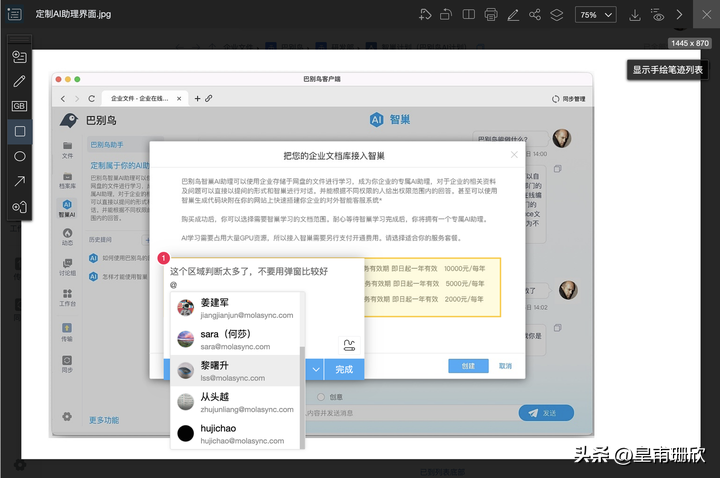The image size is (720, 478).
Task: Open 同步管理 in Babel Bird header
Action: [568, 99]
